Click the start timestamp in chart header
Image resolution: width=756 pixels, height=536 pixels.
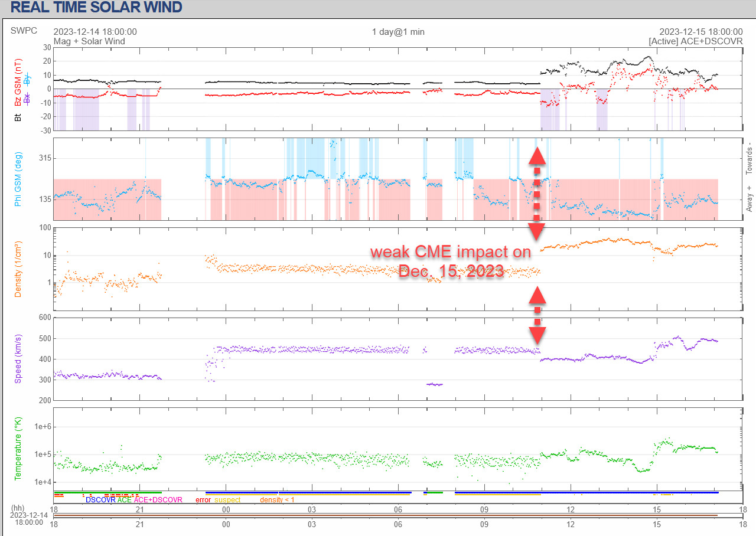95,32
